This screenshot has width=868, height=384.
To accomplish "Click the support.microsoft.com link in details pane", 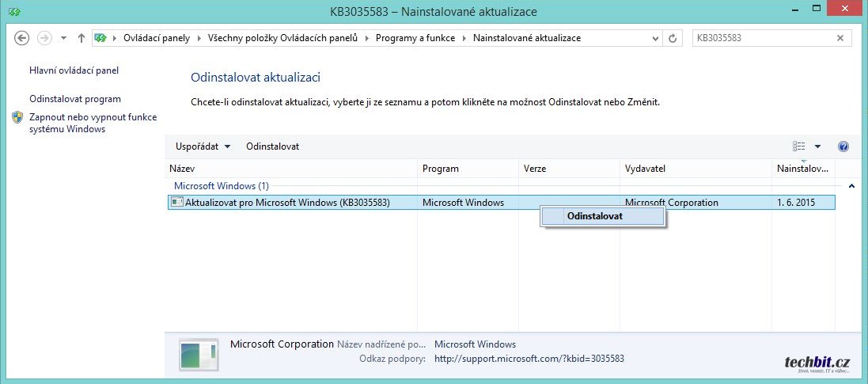I will coord(529,359).
